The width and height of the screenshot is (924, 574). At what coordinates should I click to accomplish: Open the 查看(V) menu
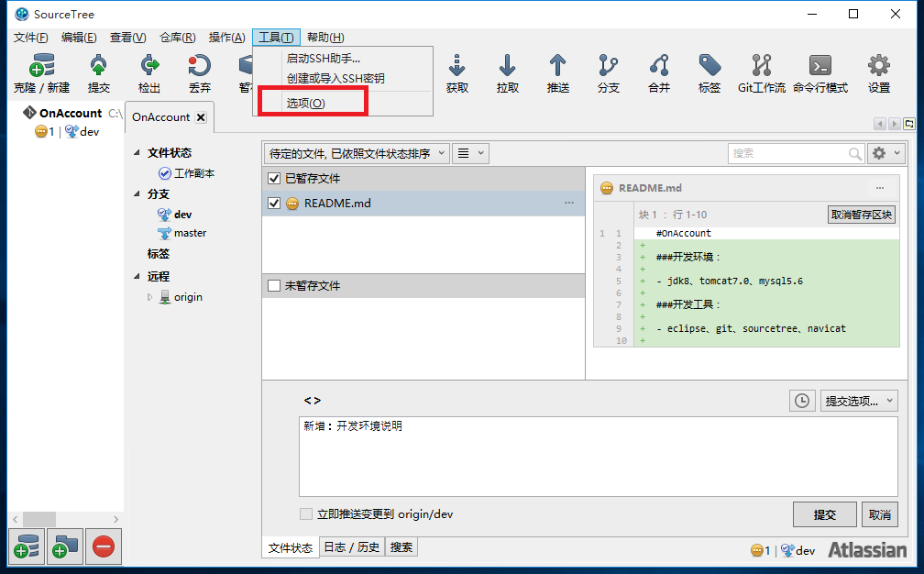tap(128, 37)
